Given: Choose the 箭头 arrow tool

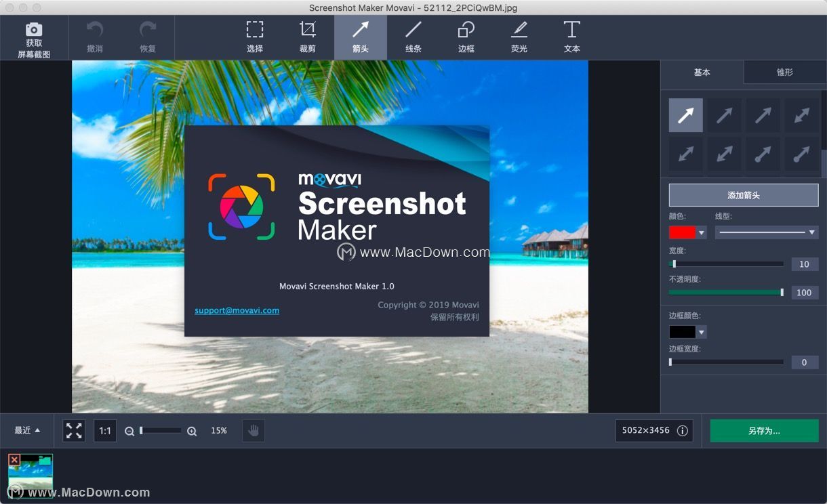Looking at the screenshot, I should coord(361,37).
